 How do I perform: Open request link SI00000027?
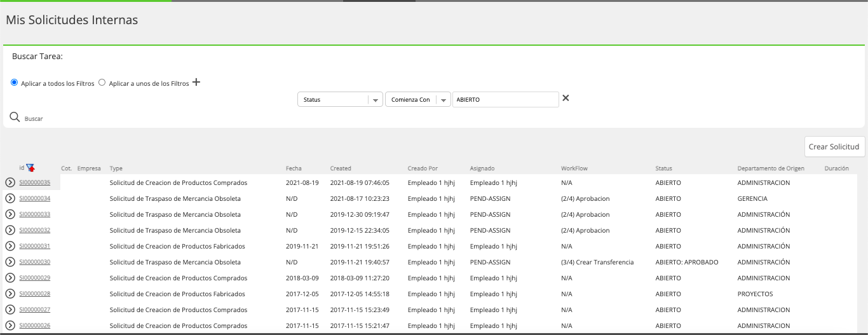34,310
